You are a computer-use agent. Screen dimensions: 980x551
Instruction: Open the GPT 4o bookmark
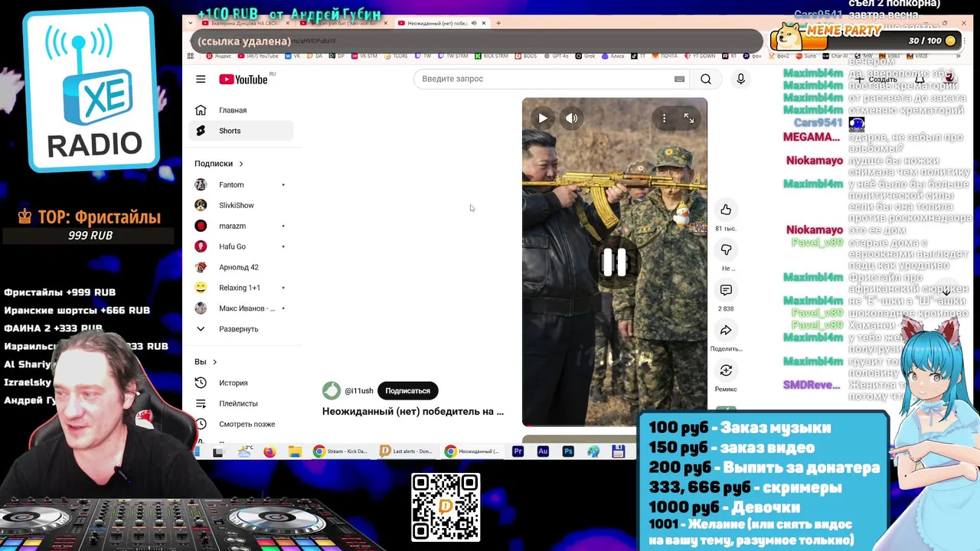pyautogui.click(x=556, y=56)
